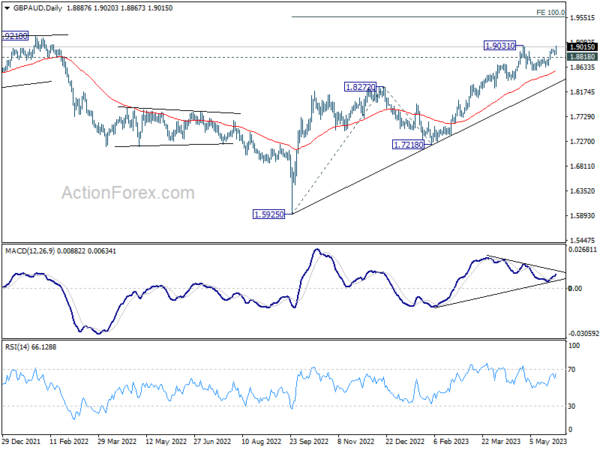This screenshot has height=450, width=600.
Task: Select the 1.90310 high price label
Action: tap(500, 46)
